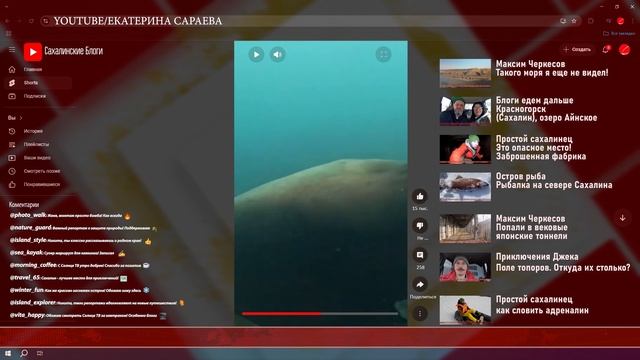Click the YouTube logo Сахалинские Блоги

[63, 51]
